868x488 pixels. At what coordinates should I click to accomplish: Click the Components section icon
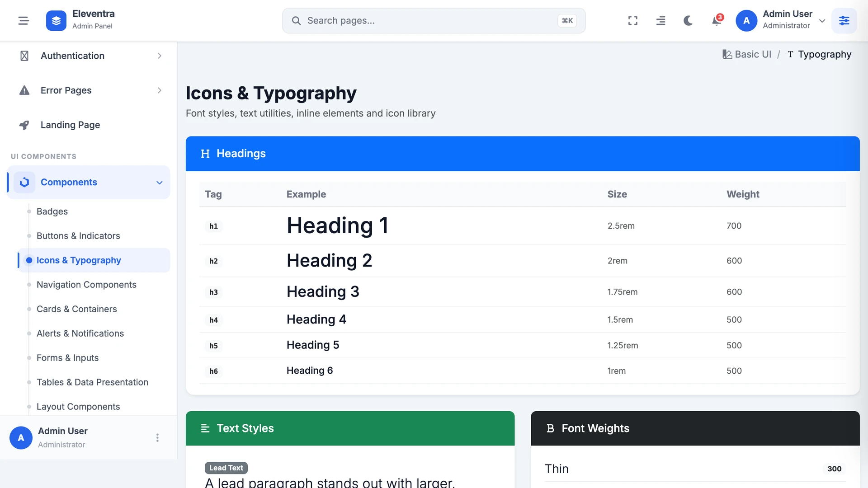pos(24,182)
